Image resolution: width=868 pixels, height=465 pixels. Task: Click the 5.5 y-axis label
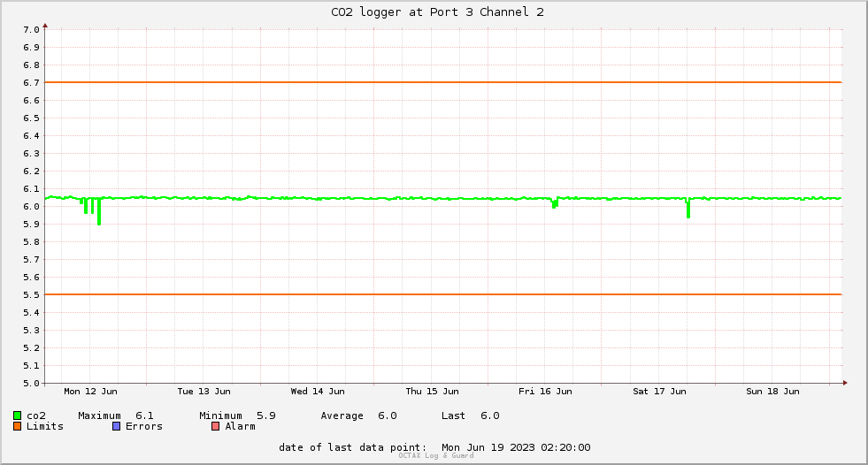click(x=32, y=295)
